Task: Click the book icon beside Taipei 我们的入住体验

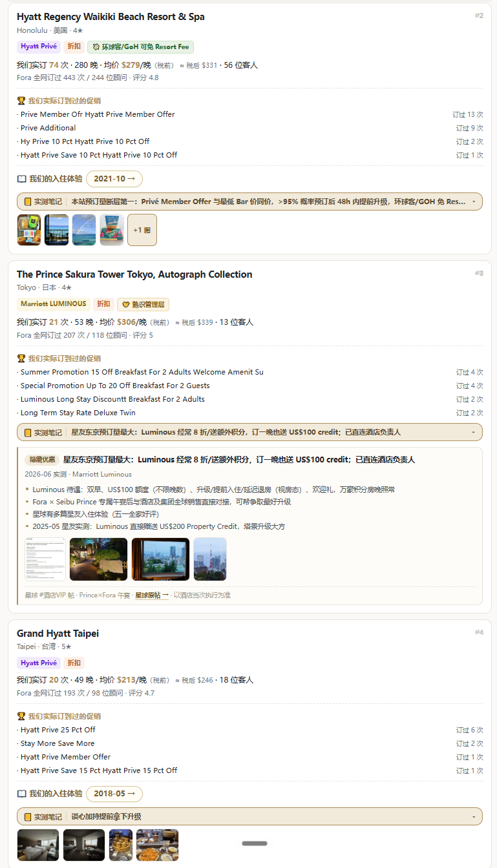Action: 21,794
